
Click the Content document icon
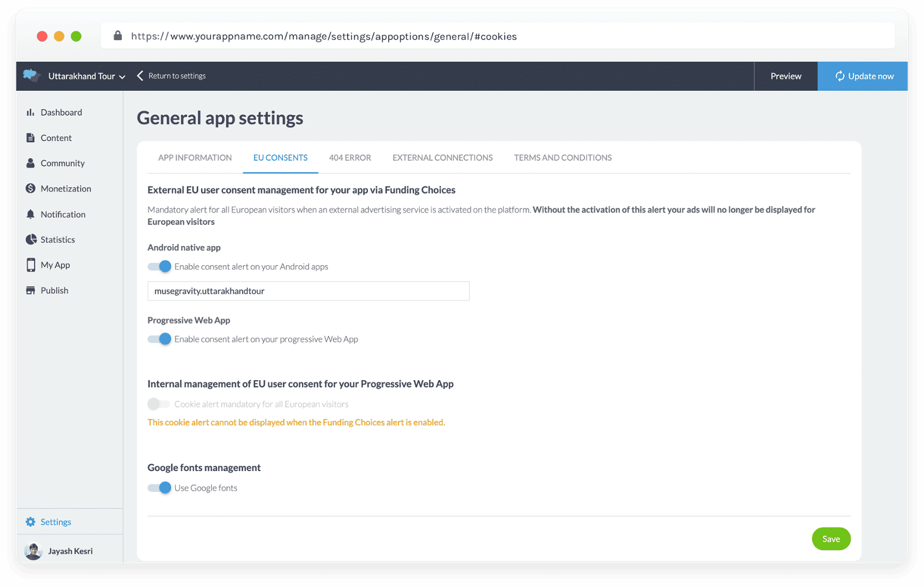[31, 138]
